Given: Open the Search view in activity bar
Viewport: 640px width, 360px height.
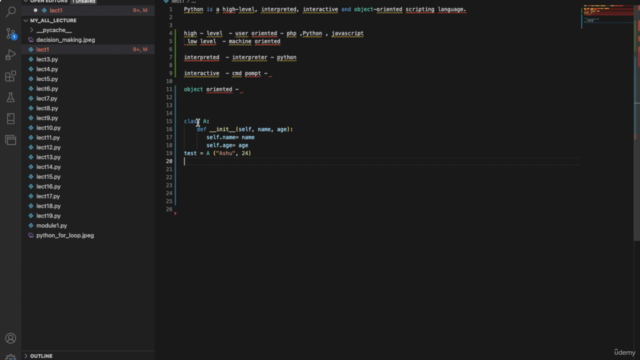Looking at the screenshot, I should (x=11, y=11).
